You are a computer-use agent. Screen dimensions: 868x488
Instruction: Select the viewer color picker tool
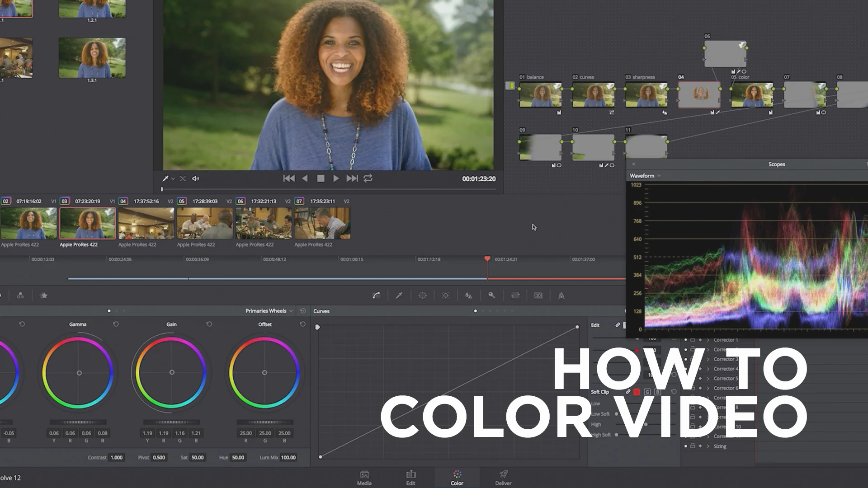click(166, 178)
